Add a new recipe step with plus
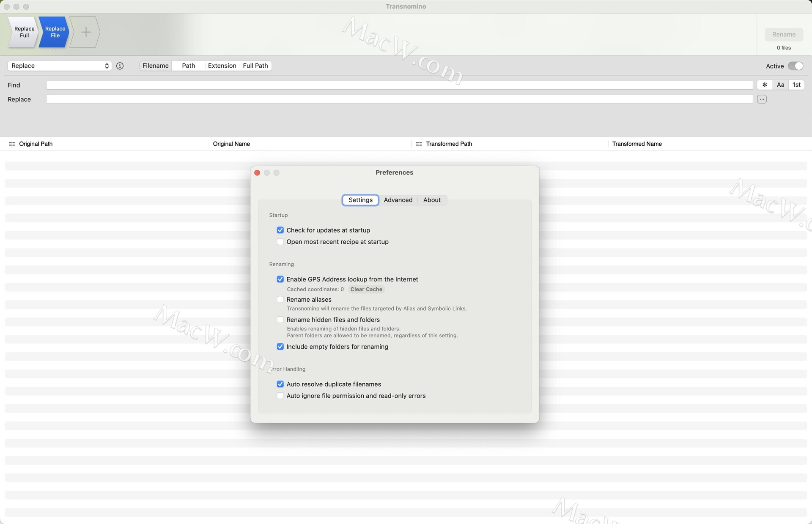Screen dimensions: 812x524 tap(85, 32)
